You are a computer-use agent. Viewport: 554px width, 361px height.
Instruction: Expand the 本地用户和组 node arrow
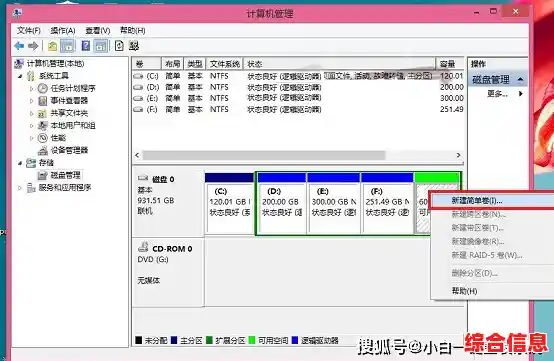pos(31,126)
